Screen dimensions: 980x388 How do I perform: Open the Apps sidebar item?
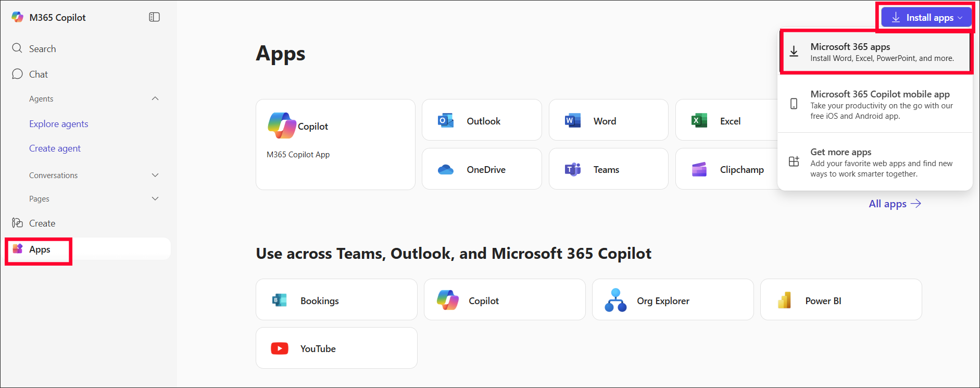click(x=89, y=249)
